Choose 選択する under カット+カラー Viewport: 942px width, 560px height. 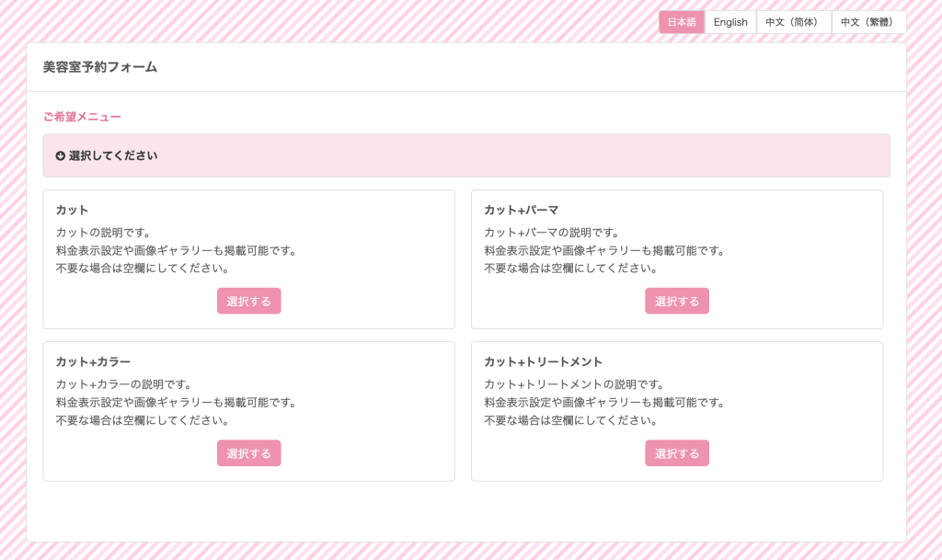pos(248,453)
